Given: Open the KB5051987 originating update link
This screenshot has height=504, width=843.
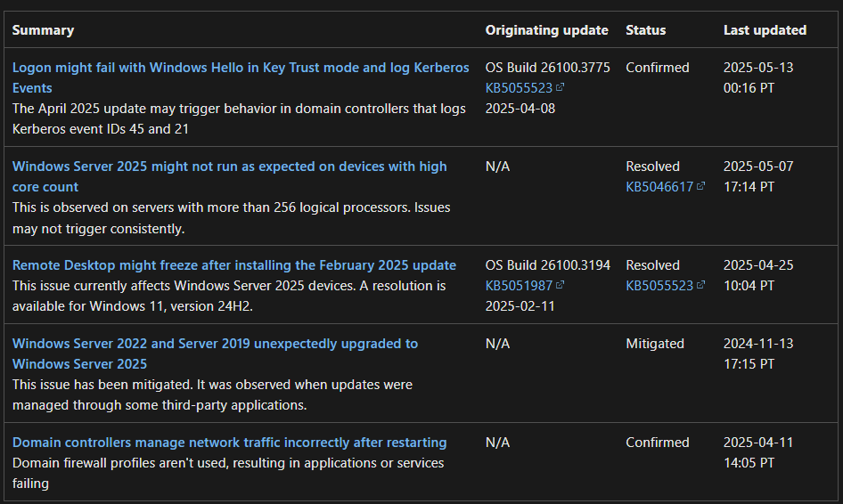Looking at the screenshot, I should pyautogui.click(x=519, y=285).
